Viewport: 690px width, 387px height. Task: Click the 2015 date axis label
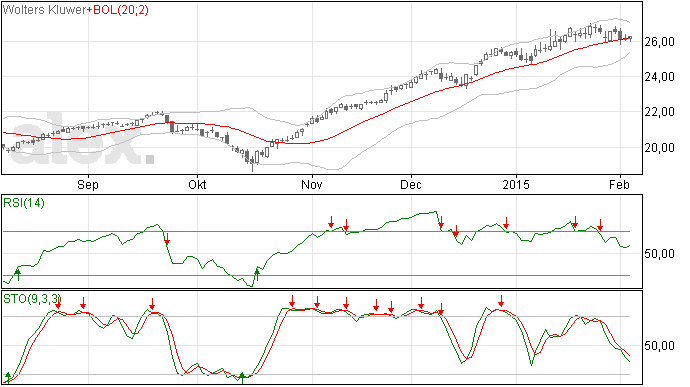coord(516,184)
